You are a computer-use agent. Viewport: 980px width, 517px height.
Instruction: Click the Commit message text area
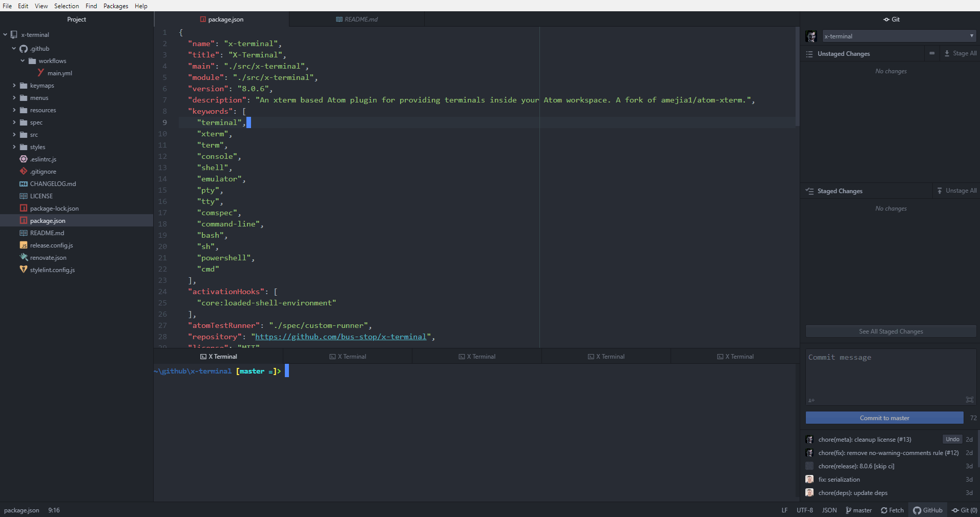click(891, 377)
